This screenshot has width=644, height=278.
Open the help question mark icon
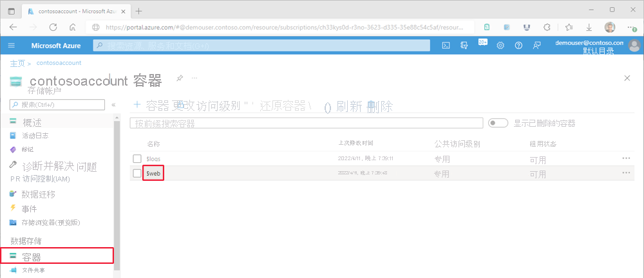(518, 46)
